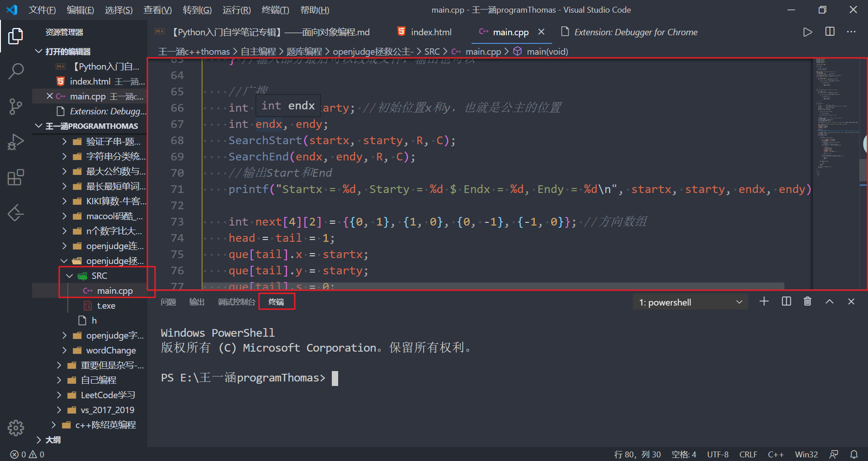Expand the macool码酷 folder

pos(90,216)
